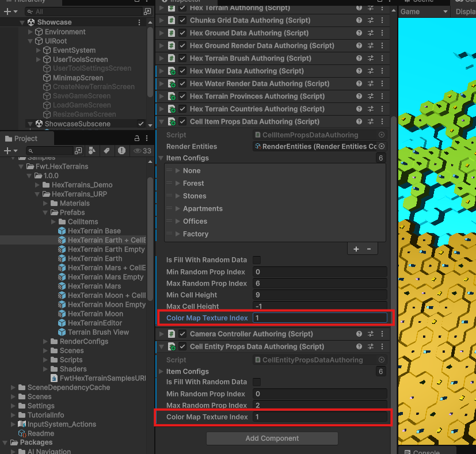
Task: Click script icon of Hex Water Data Authoring
Action: click(172, 71)
